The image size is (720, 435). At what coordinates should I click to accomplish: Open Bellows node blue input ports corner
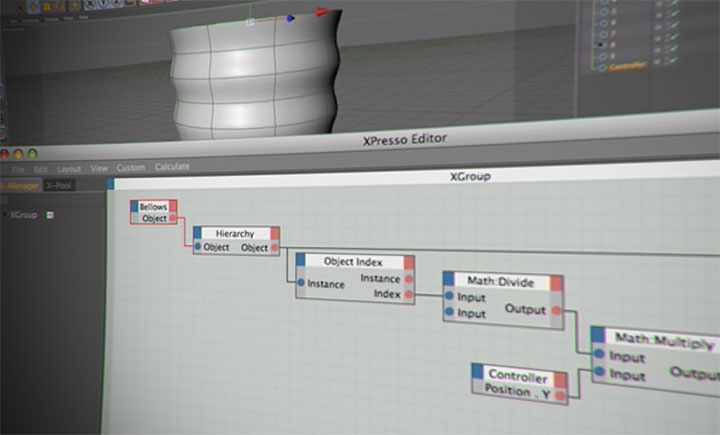click(x=134, y=207)
